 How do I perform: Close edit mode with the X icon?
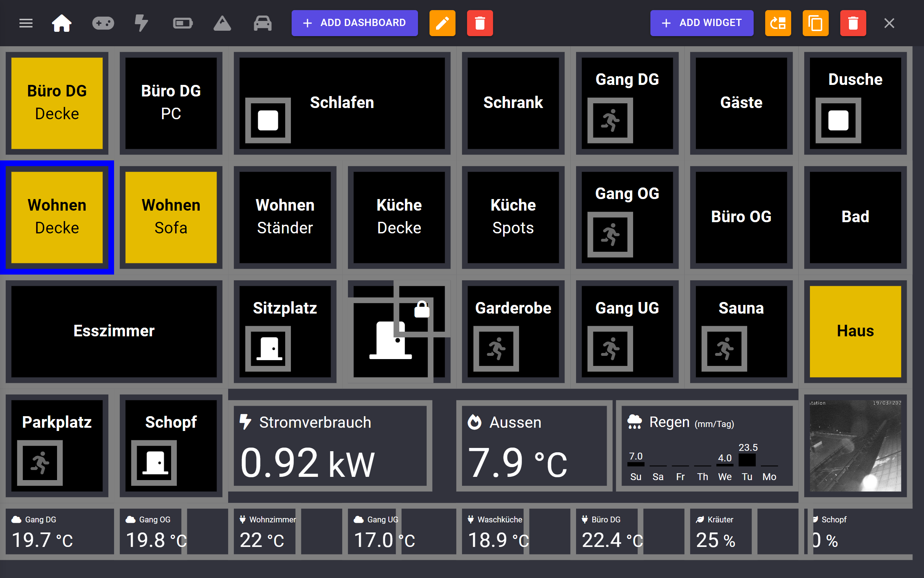[x=889, y=23]
